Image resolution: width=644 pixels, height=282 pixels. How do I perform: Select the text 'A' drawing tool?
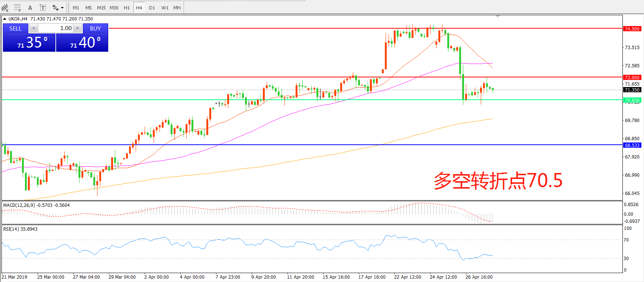click(x=30, y=7)
